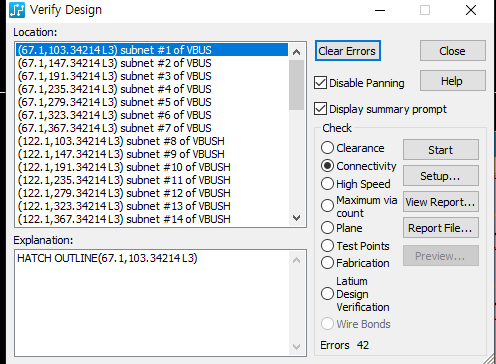Open the Setup... dialog
This screenshot has width=496, height=364.
click(x=441, y=176)
